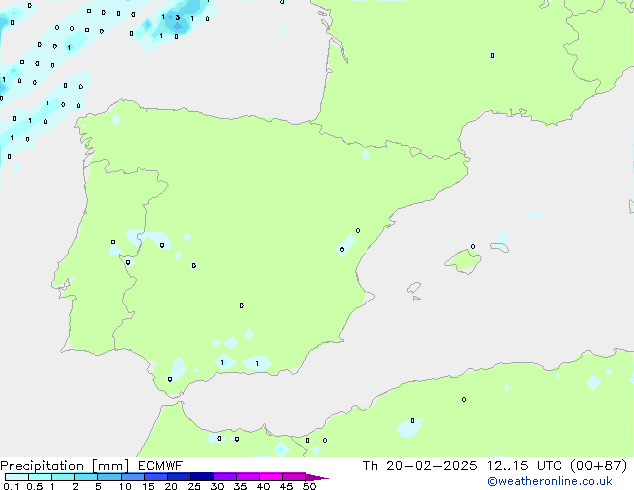634x490 pixels.
Task: Click the 25–30 mm dark navy swatch
Action: (202, 477)
